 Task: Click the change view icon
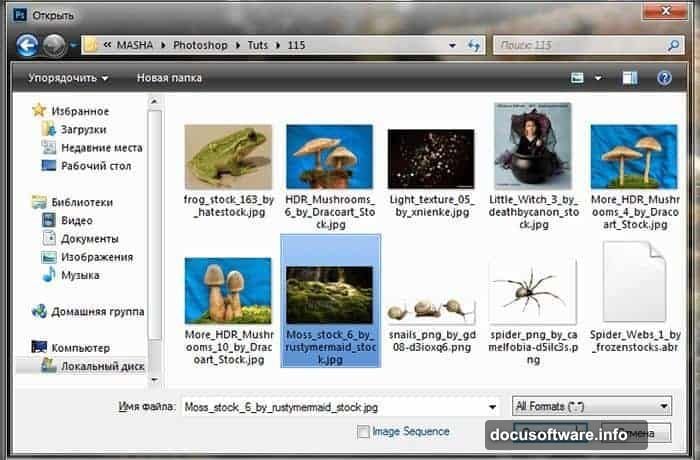[577, 77]
